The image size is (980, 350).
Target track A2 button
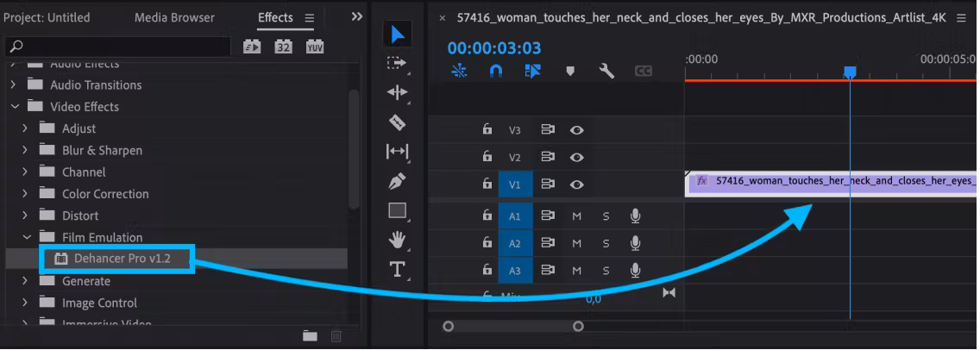click(515, 242)
